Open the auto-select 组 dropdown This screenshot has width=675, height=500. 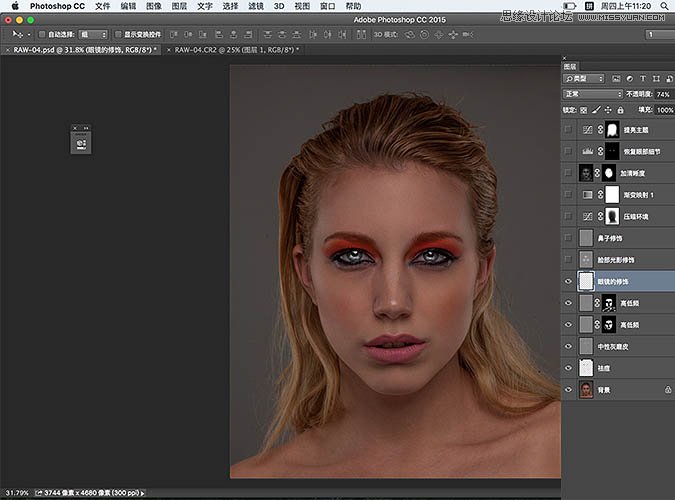(x=93, y=34)
